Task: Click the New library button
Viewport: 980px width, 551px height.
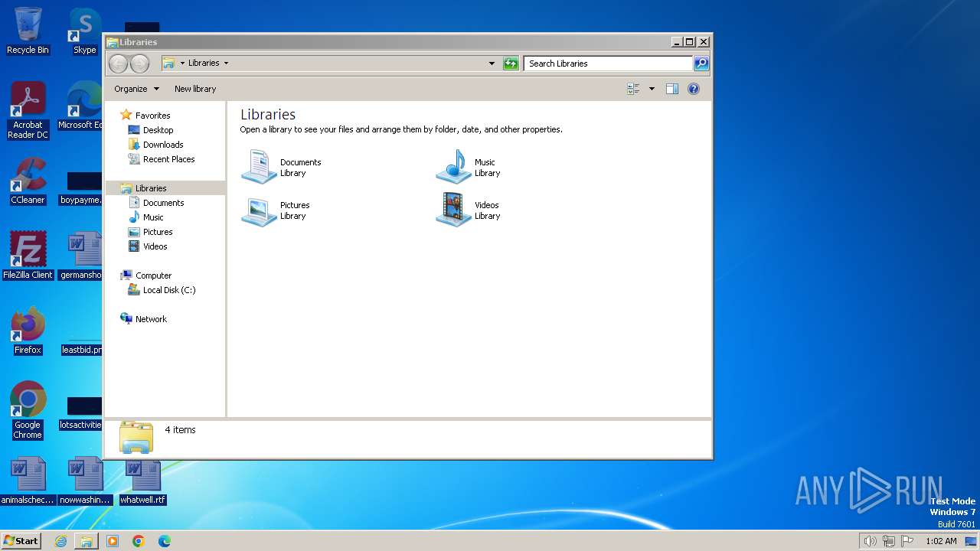Action: (195, 89)
